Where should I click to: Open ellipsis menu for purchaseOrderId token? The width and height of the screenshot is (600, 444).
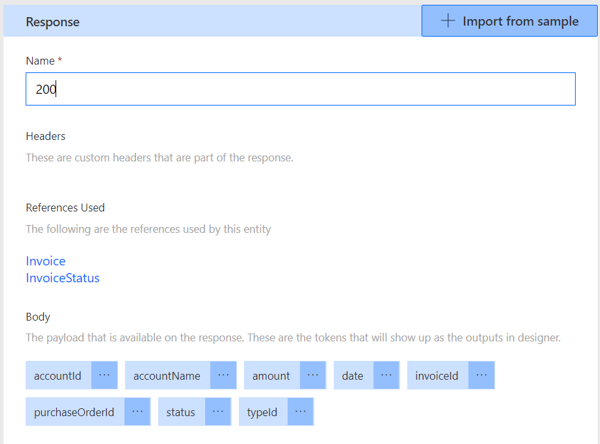(x=137, y=411)
